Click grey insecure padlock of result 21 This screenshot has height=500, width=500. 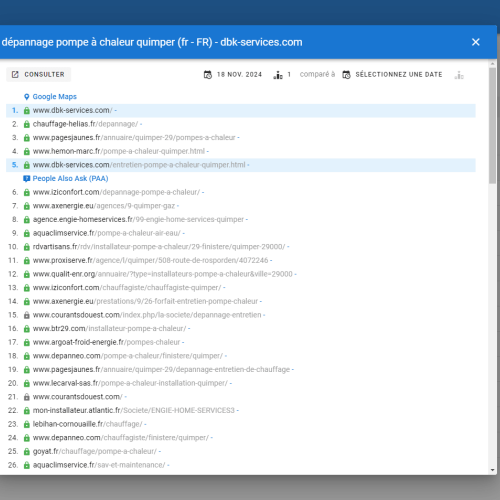point(27,397)
